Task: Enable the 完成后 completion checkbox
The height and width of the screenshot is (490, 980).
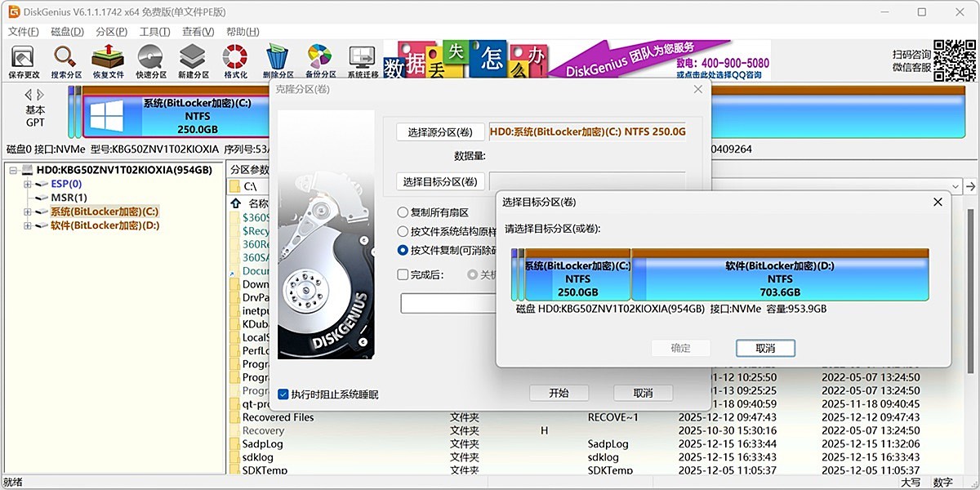Action: point(403,274)
